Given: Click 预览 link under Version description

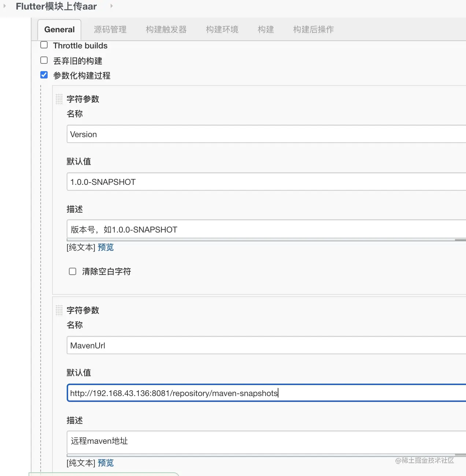Looking at the screenshot, I should click(x=106, y=248).
